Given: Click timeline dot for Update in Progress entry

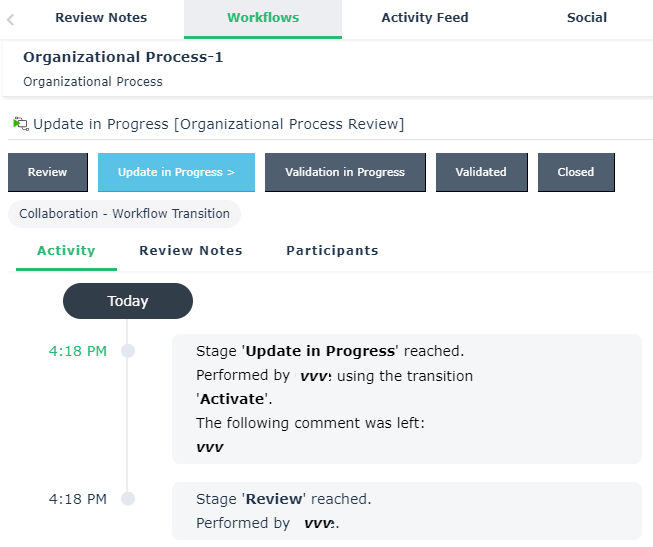Looking at the screenshot, I should tap(127, 351).
